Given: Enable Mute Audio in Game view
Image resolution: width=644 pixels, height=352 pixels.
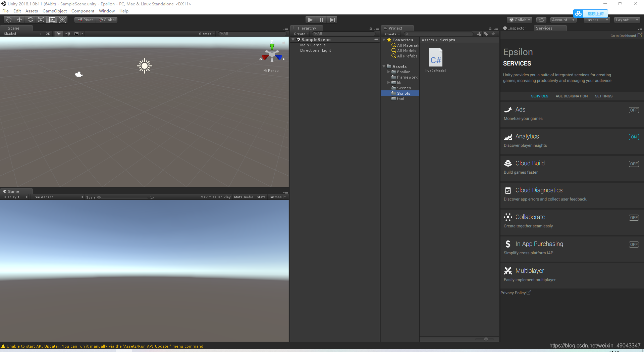Looking at the screenshot, I should point(244,197).
